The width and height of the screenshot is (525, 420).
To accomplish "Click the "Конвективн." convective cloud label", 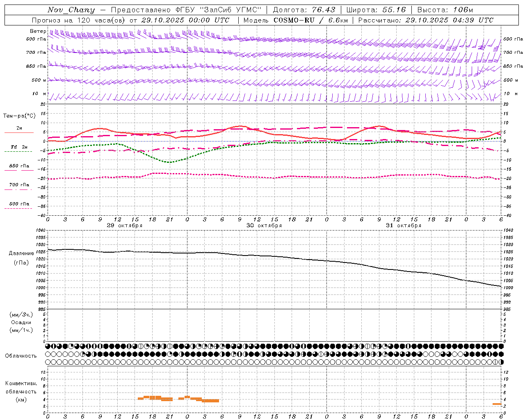I will click(x=21, y=383).
